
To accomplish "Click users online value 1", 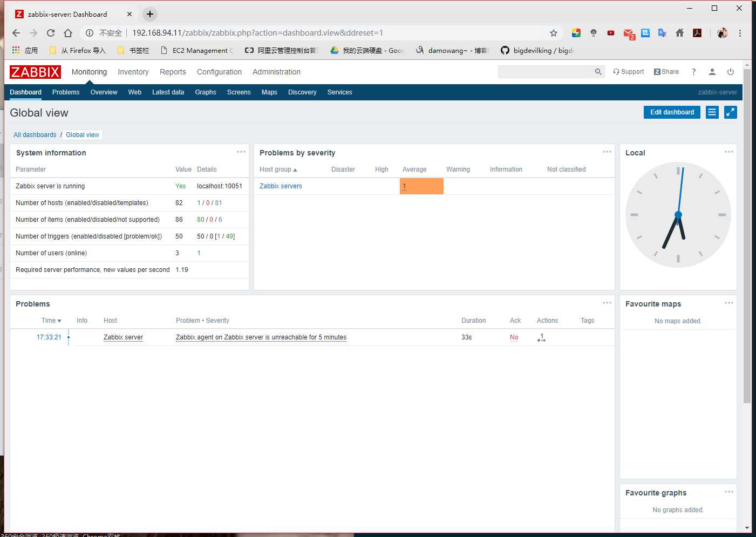I will click(199, 253).
